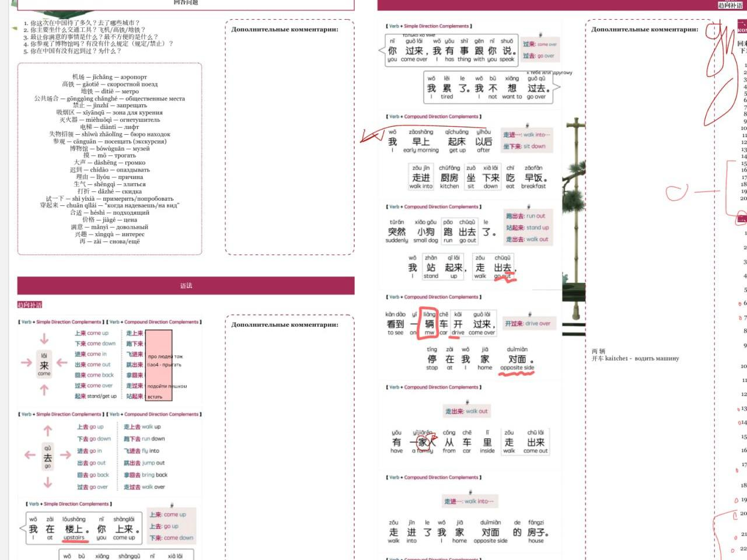Click the line 失物招领 — бюро находок
Viewport: 747px width, 560px height.
(x=110, y=134)
